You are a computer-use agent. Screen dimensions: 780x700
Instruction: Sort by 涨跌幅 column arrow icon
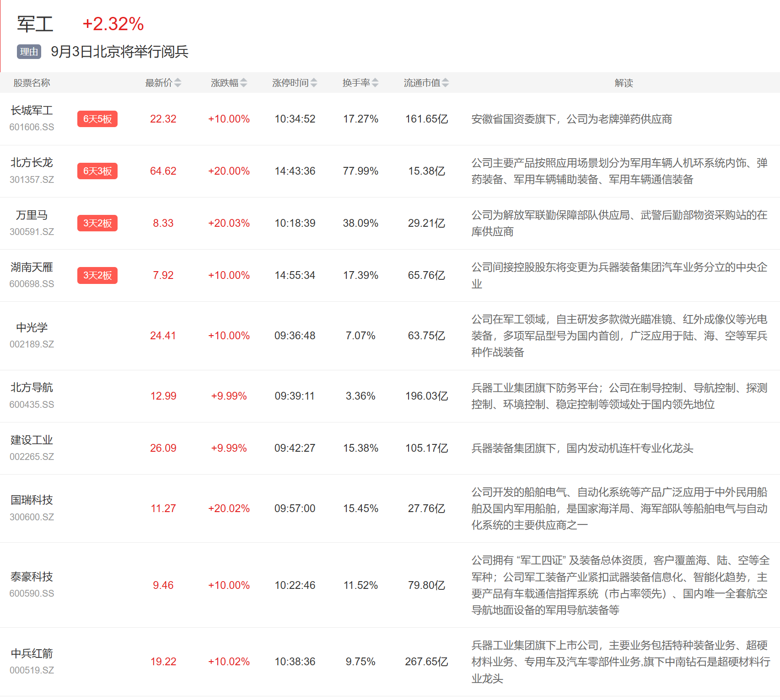[x=243, y=83]
